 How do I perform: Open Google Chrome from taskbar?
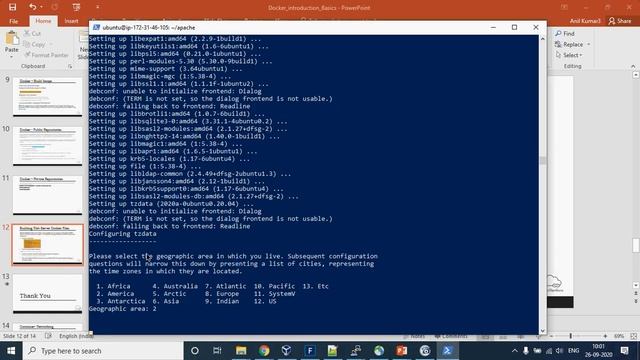(x=264, y=351)
